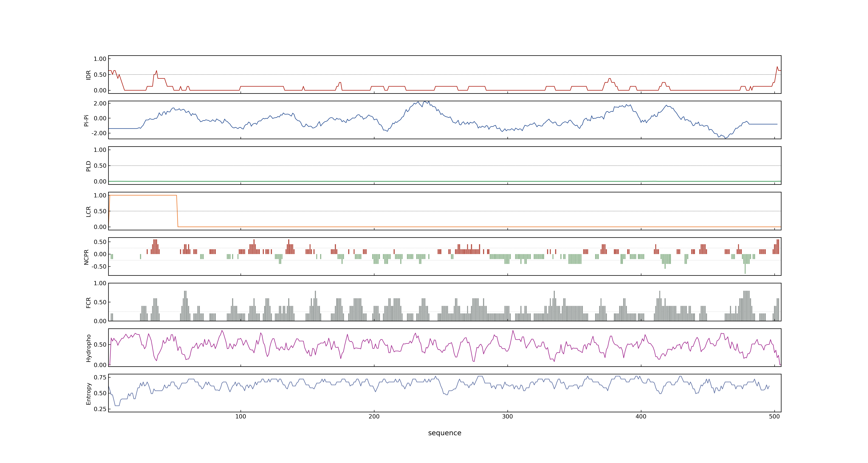Click the 1.00 tick on PLD axis
The height and width of the screenshot is (463, 868).
[x=100, y=150]
